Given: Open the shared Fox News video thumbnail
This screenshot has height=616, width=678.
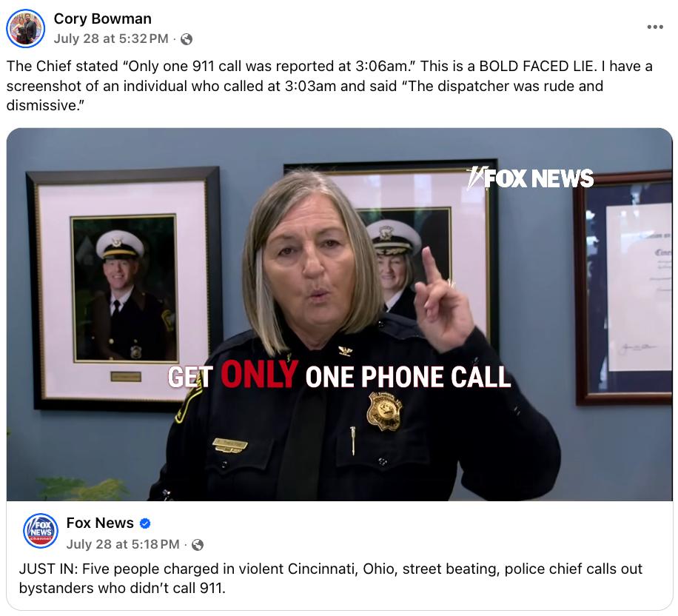Looking at the screenshot, I should point(340,315).
